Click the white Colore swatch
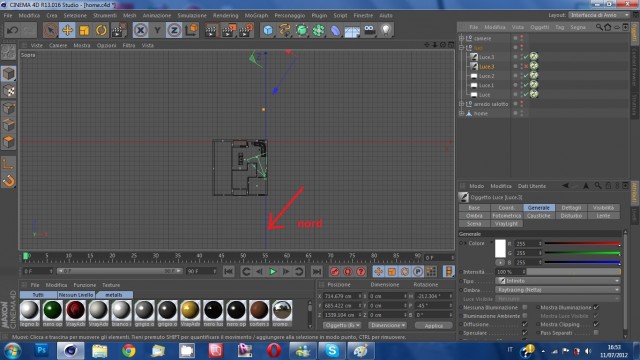640x360 pixels. click(x=500, y=249)
